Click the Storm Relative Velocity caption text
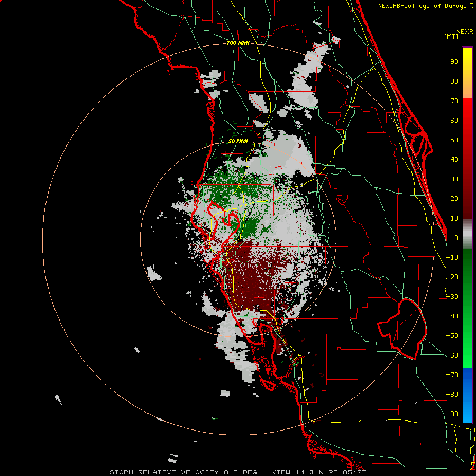Screen dimensions: 476x476 coord(237,472)
